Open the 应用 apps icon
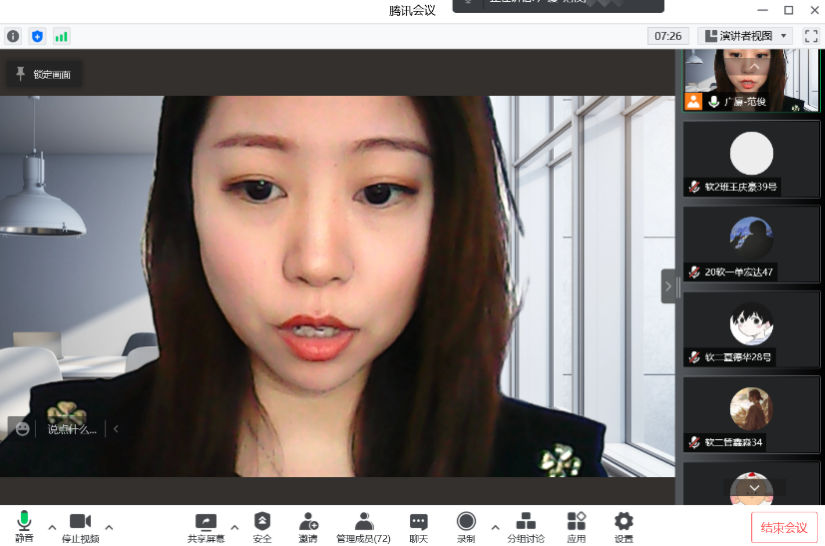The width and height of the screenshot is (825, 546). tap(576, 526)
